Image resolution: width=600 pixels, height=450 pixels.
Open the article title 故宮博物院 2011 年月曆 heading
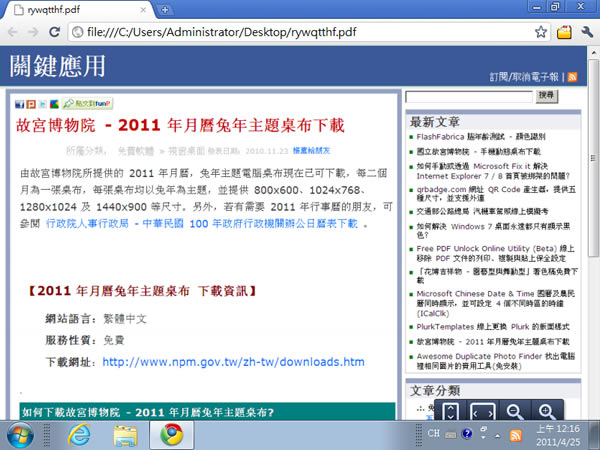tap(180, 126)
